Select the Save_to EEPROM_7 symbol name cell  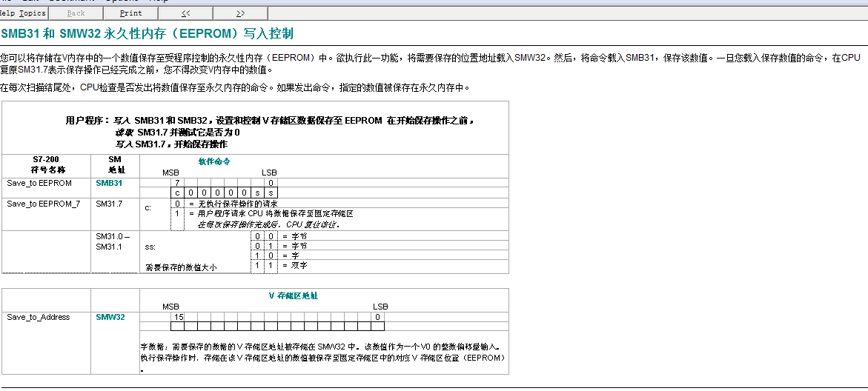click(43, 203)
